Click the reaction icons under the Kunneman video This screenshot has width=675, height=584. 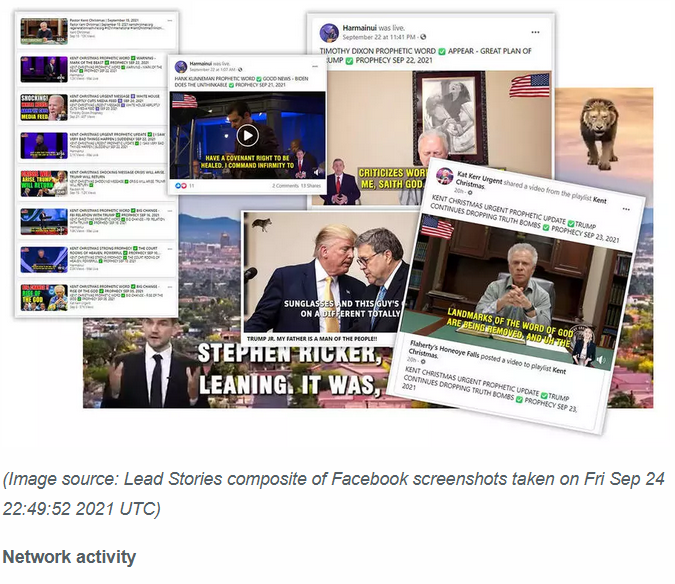pyautogui.click(x=181, y=185)
